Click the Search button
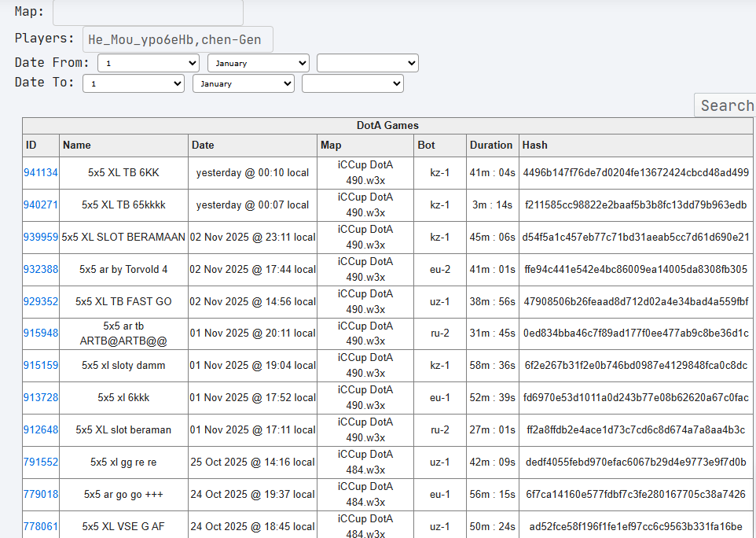Viewport: 756px width, 538px height. click(x=727, y=105)
